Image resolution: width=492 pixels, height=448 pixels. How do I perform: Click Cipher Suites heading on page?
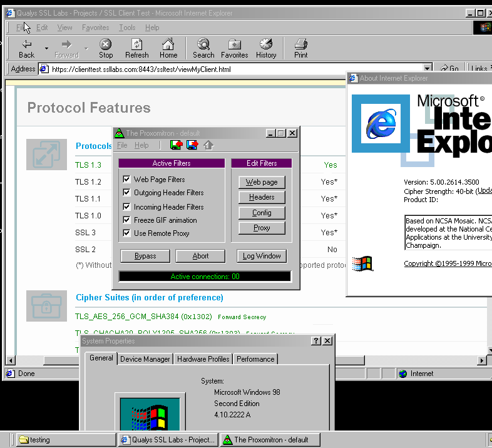[x=150, y=297]
